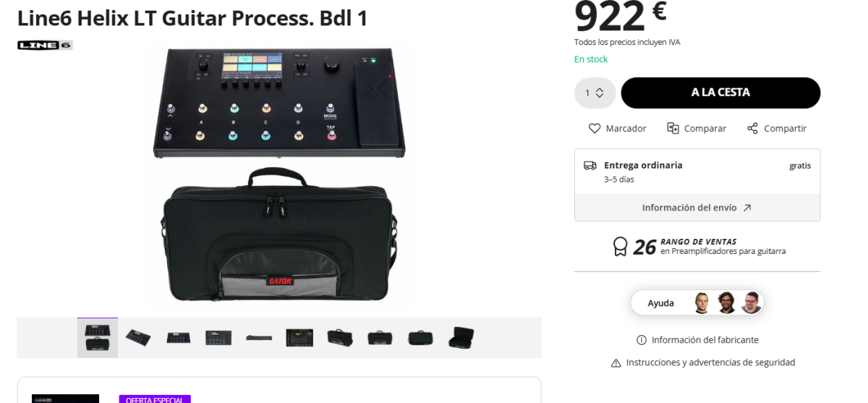868x403 pixels.
Task: Click the Compartir share icon
Action: click(x=752, y=128)
